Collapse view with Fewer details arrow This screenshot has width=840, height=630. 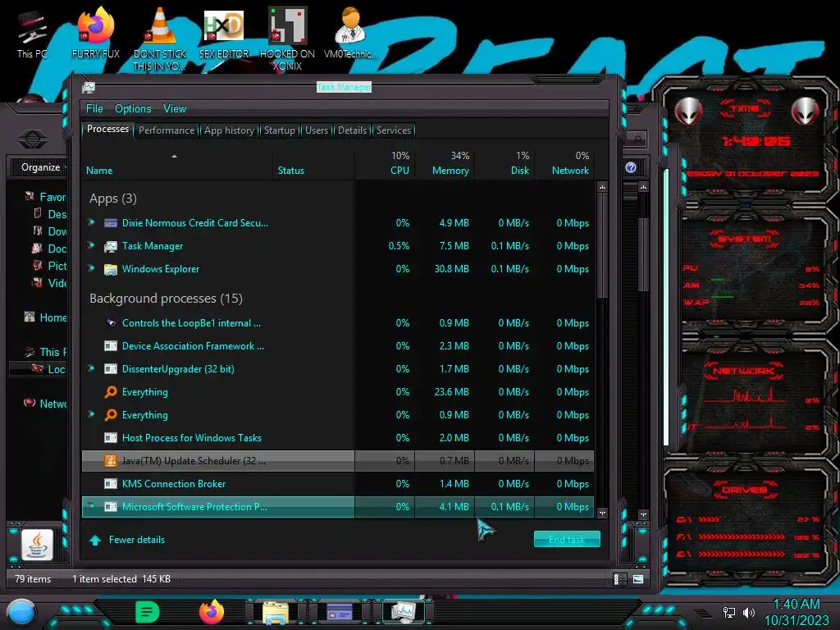click(95, 540)
